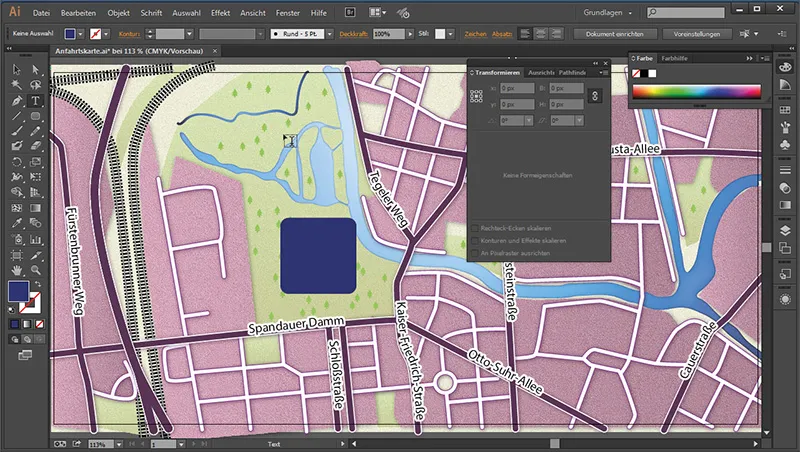Select the Column Graph tool

pyautogui.click(x=35, y=239)
